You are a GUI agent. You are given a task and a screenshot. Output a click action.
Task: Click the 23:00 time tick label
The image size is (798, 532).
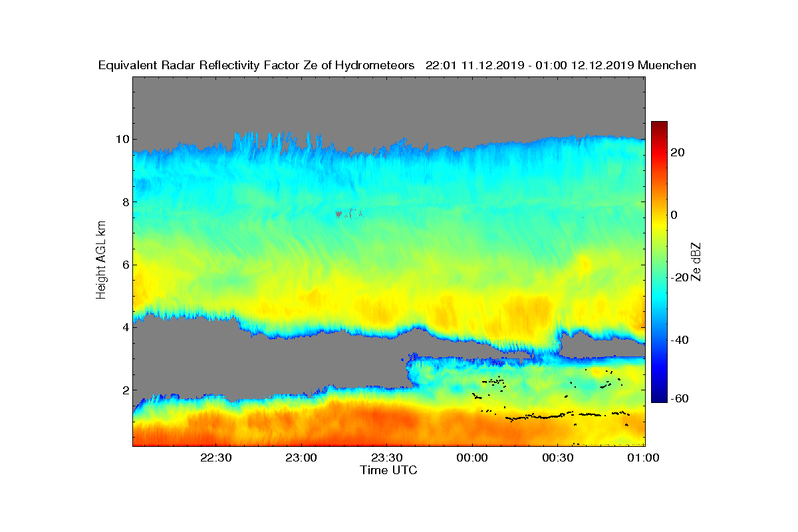click(301, 458)
